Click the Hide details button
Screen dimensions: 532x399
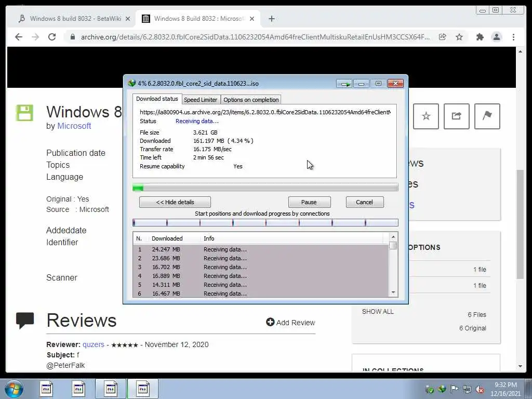(175, 202)
